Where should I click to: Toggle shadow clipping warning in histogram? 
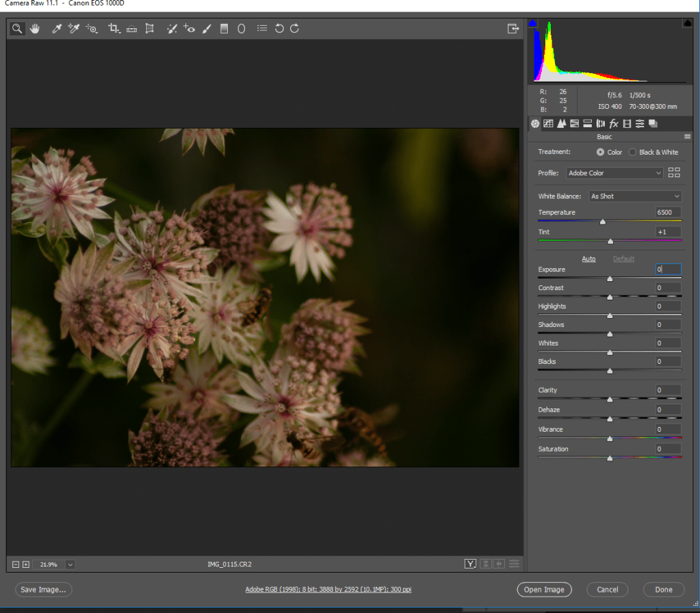tap(534, 23)
